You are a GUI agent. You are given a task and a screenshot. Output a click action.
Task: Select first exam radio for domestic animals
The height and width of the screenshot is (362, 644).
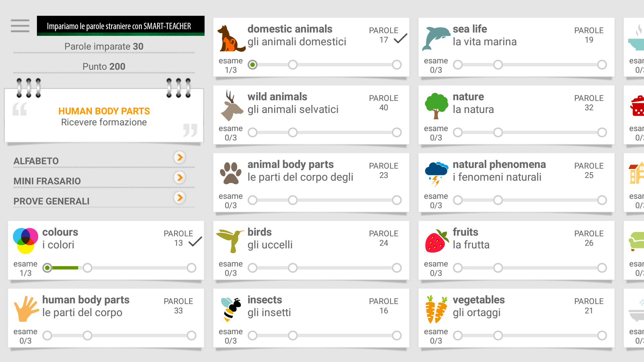(x=253, y=65)
